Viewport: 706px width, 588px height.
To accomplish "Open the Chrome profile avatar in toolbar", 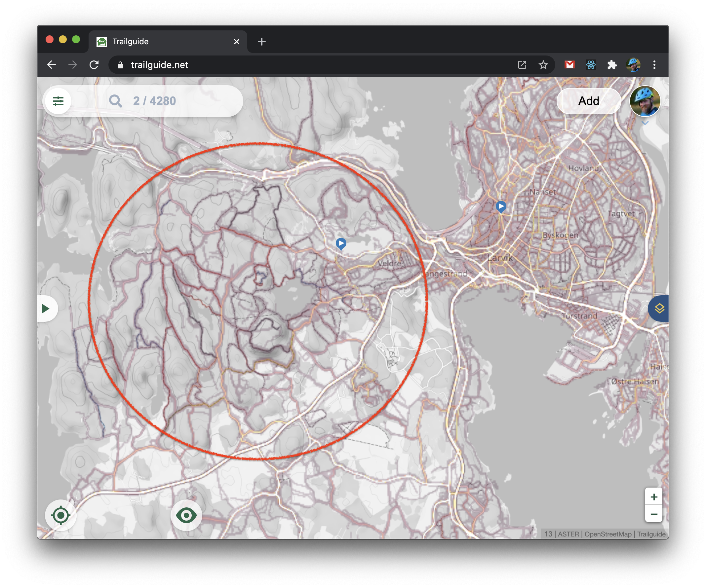I will (633, 64).
